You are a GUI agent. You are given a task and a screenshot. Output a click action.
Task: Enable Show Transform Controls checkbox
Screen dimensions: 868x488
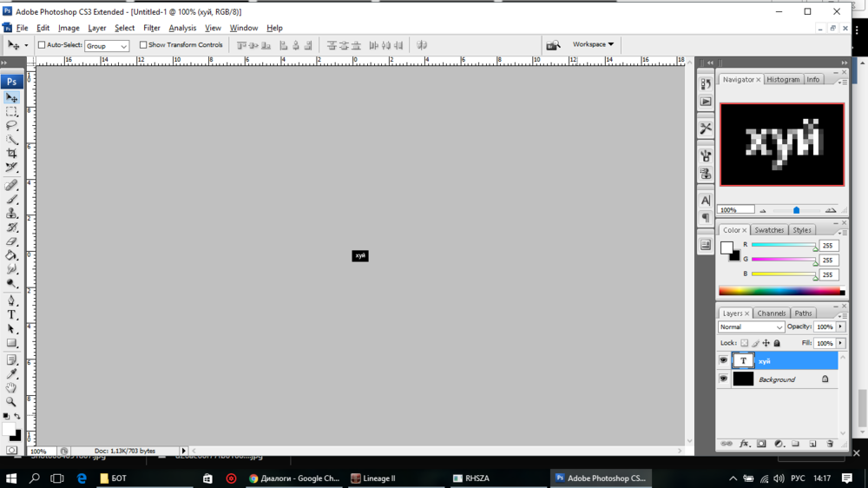pyautogui.click(x=143, y=45)
